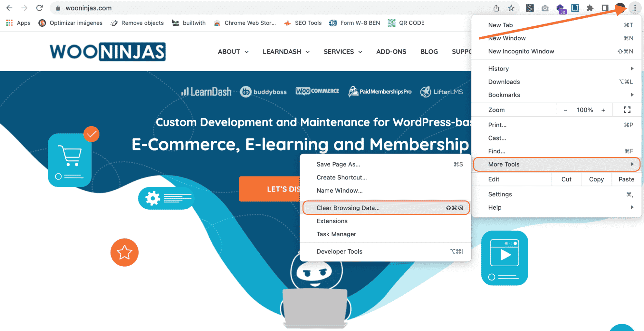Open Downloads from the Chrome menu
Viewport: 644px width, 331px height.
556,82
